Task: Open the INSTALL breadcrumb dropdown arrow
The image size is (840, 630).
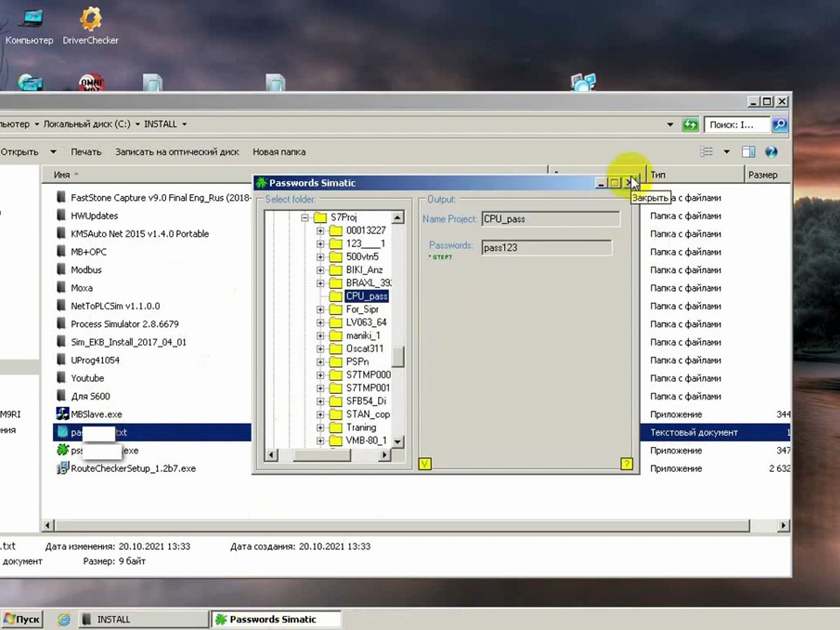Action: click(184, 124)
